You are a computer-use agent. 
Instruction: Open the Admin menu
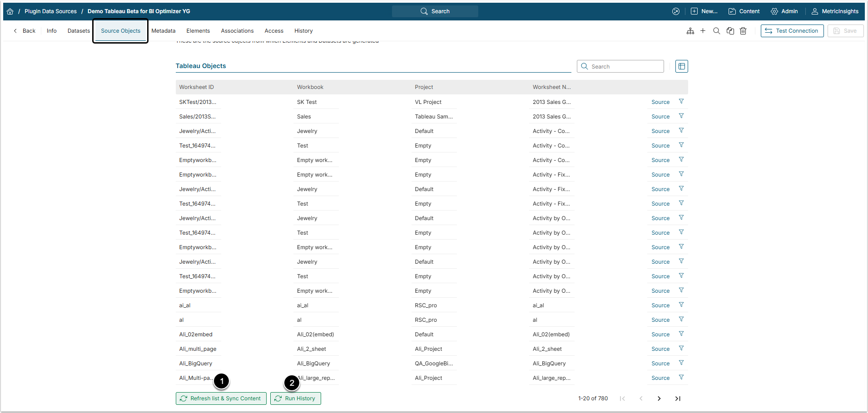[784, 11]
